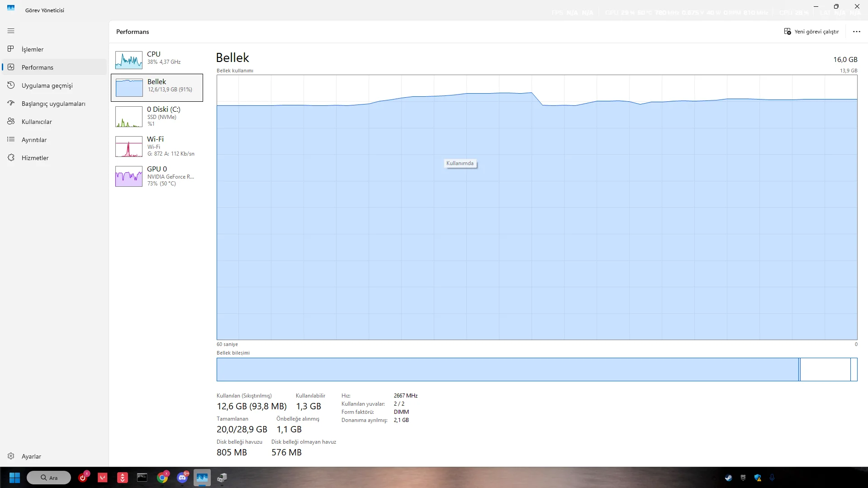
Task: Open Discord from the taskbar
Action: (x=182, y=478)
